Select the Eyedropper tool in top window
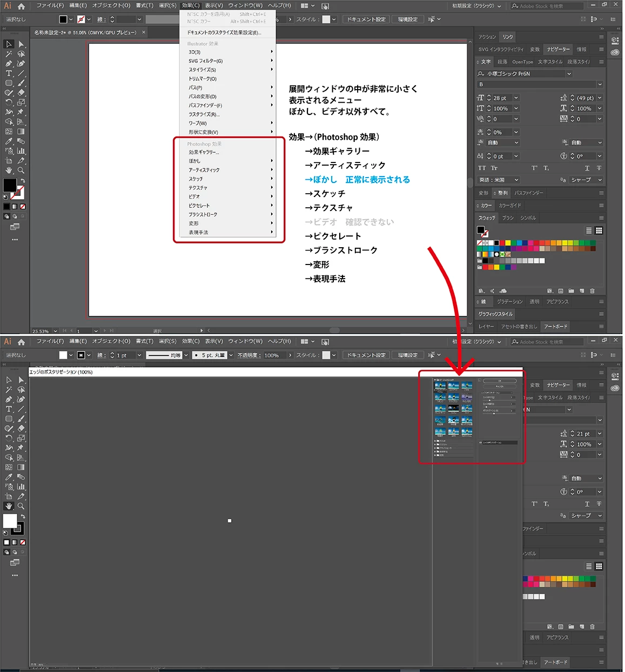The width and height of the screenshot is (625, 672). pos(9,141)
